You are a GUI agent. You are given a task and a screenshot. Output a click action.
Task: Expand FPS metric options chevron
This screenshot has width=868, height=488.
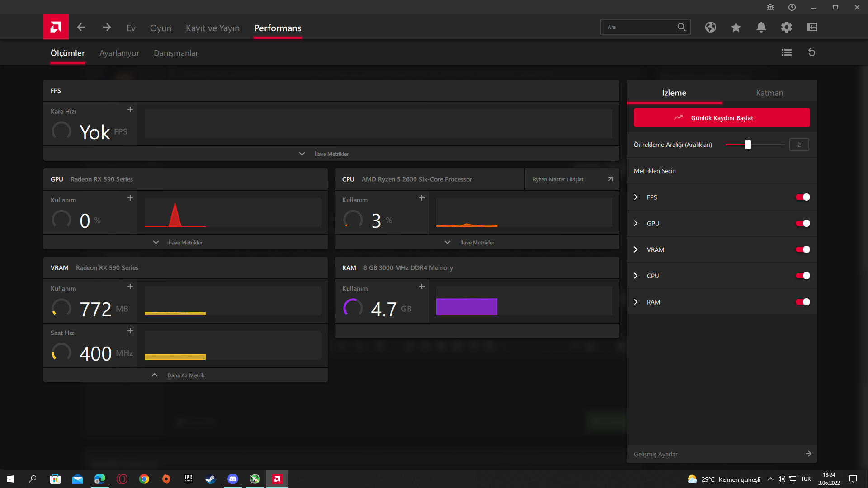point(636,197)
